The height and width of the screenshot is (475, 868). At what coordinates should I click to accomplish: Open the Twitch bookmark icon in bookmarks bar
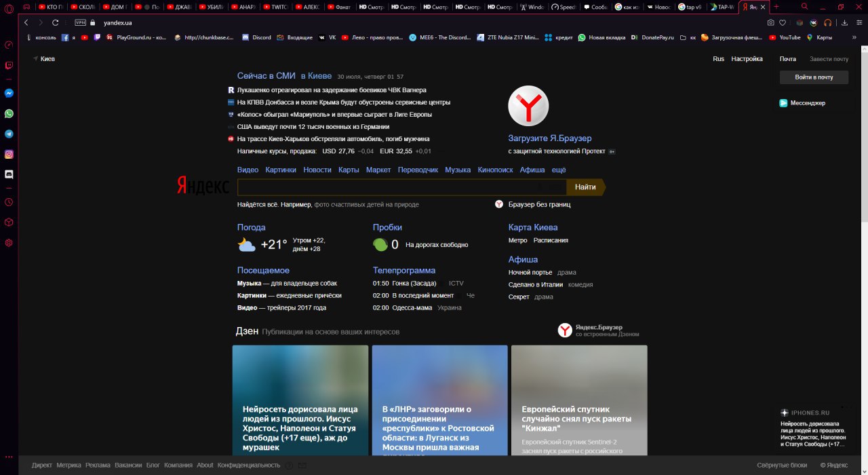click(x=97, y=37)
